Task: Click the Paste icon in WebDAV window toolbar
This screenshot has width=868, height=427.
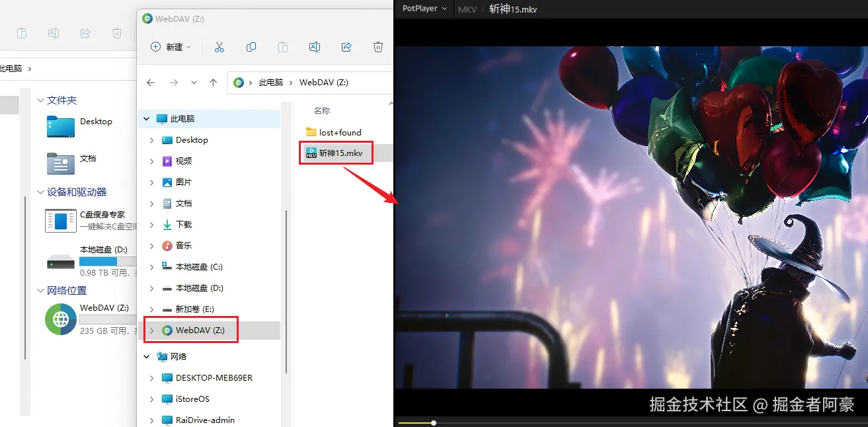Action: click(x=283, y=47)
